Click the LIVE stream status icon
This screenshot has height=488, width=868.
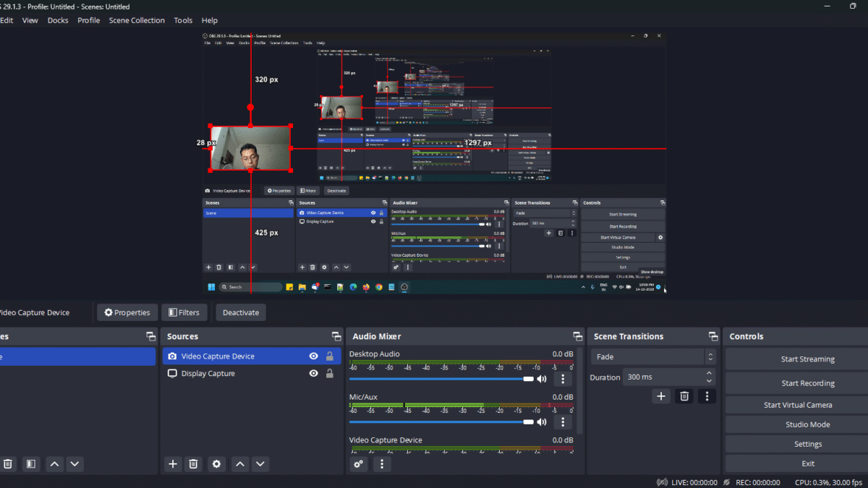[662, 482]
